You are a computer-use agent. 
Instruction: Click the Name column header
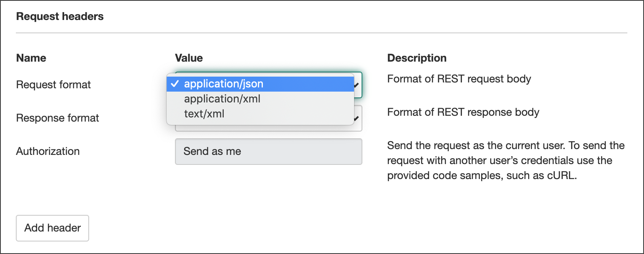click(31, 58)
